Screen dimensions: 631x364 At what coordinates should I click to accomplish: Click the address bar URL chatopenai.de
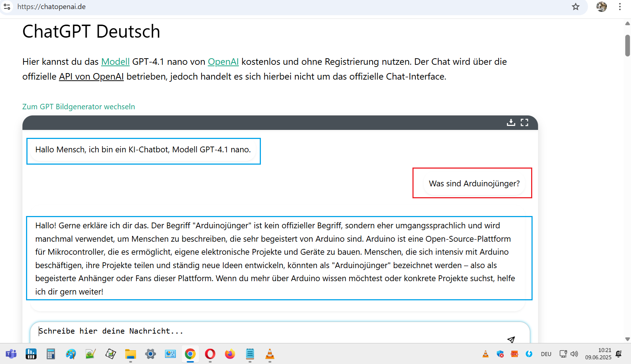(x=51, y=7)
